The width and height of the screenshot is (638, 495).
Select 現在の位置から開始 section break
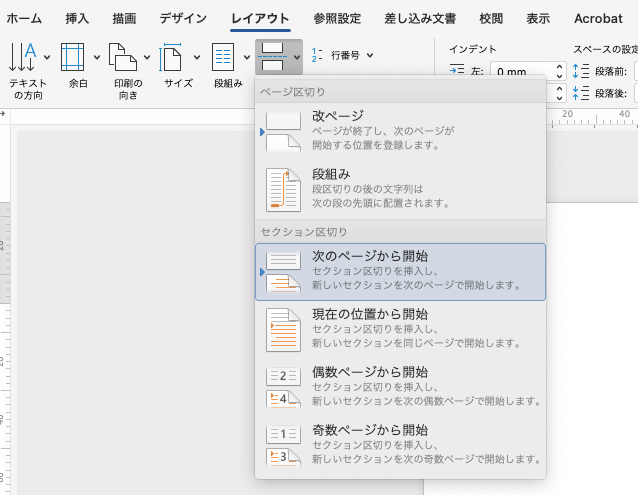click(400, 328)
